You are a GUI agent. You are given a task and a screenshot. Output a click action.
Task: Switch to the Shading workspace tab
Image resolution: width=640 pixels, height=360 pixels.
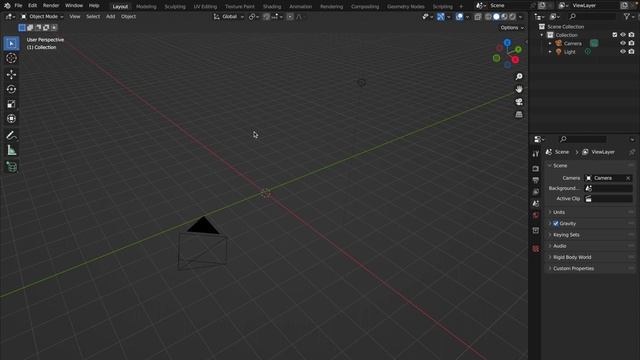(272, 7)
